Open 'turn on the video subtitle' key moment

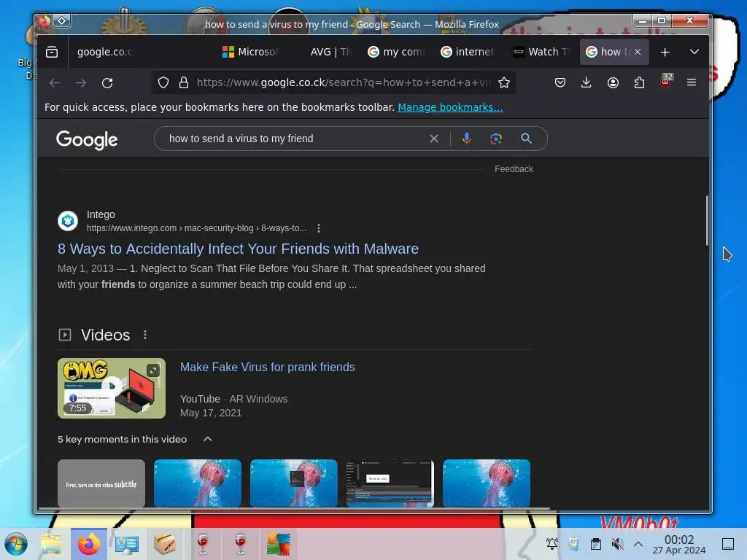101,483
